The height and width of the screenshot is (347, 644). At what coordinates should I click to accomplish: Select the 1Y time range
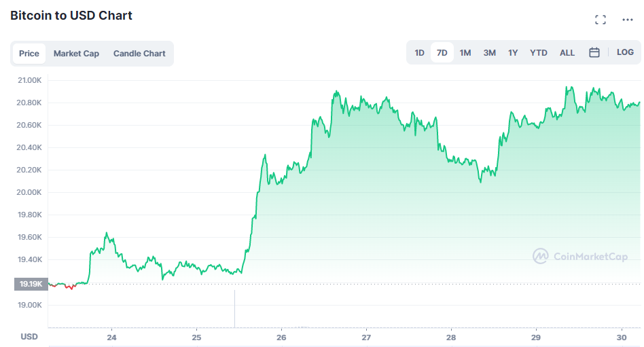(x=513, y=52)
